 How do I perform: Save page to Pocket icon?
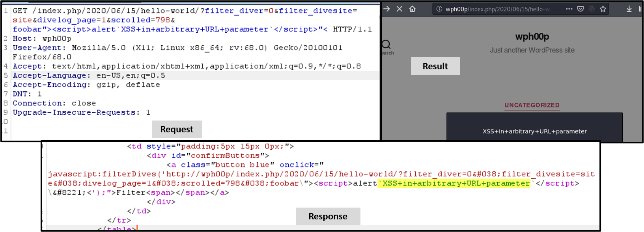point(581,9)
